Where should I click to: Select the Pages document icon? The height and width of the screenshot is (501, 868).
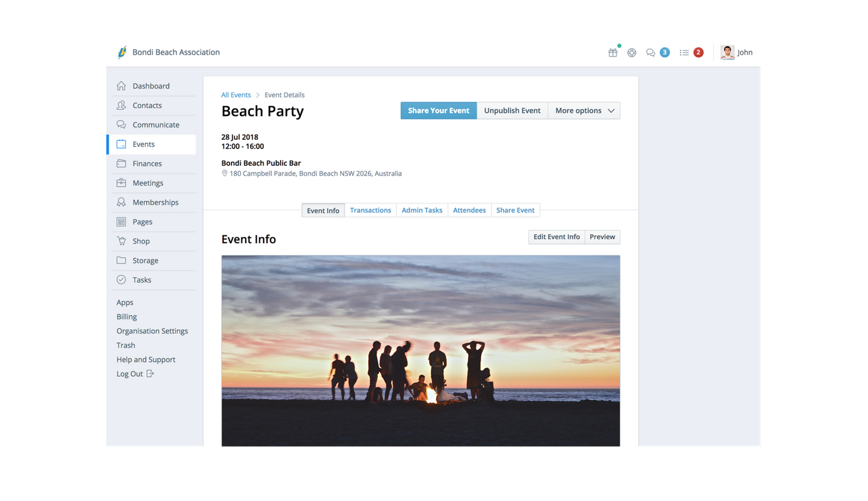122,221
